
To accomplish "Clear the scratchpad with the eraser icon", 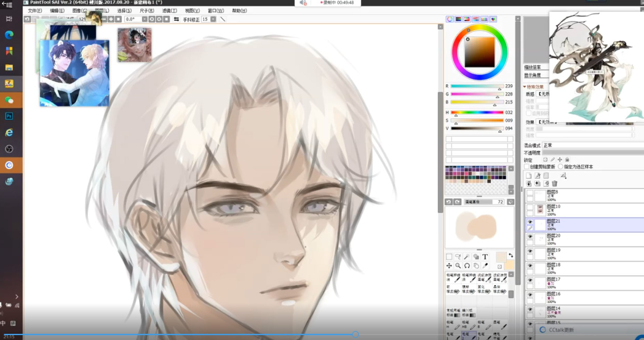I will coord(511,202).
